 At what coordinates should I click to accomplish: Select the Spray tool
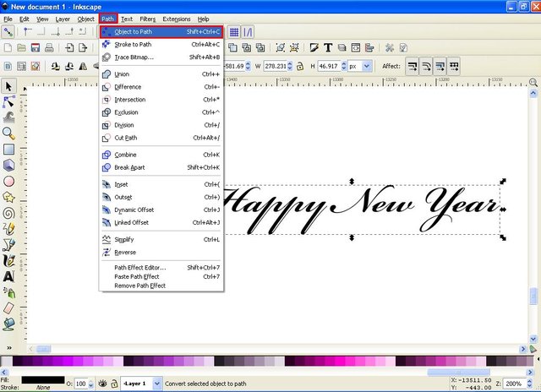click(x=8, y=292)
